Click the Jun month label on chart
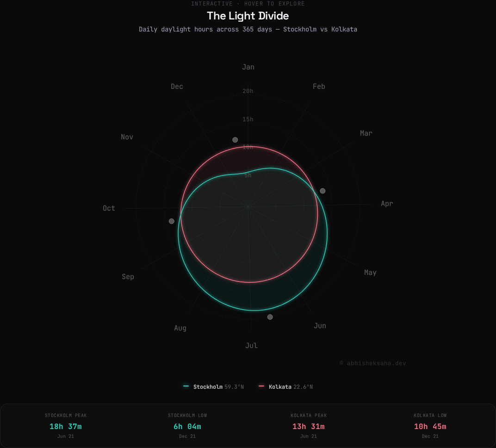This screenshot has width=496, height=448. coord(320,326)
